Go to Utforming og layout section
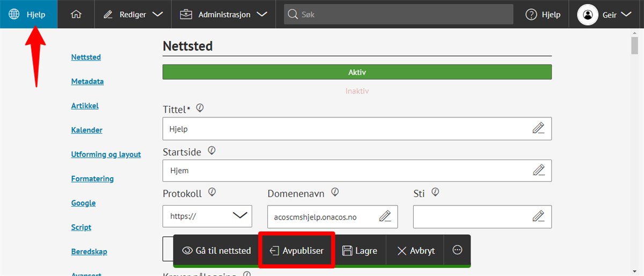Viewport: 644px width, 276px height. click(x=106, y=155)
